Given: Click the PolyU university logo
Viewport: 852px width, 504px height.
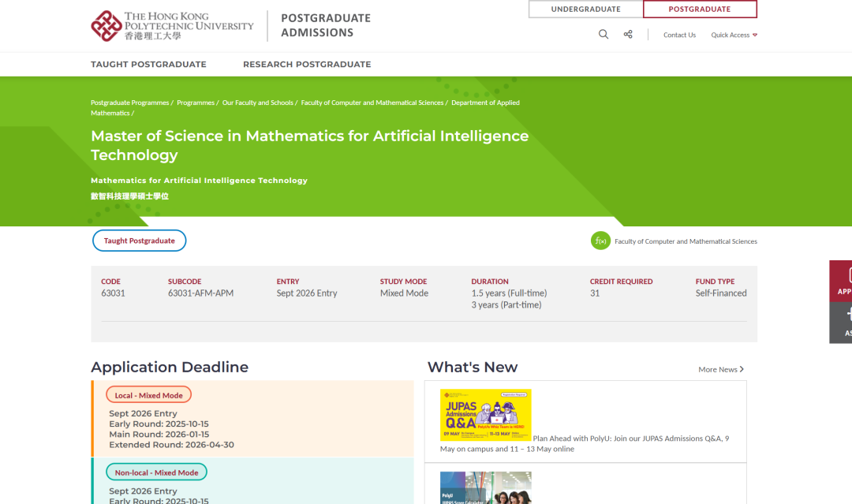Looking at the screenshot, I should [172, 25].
